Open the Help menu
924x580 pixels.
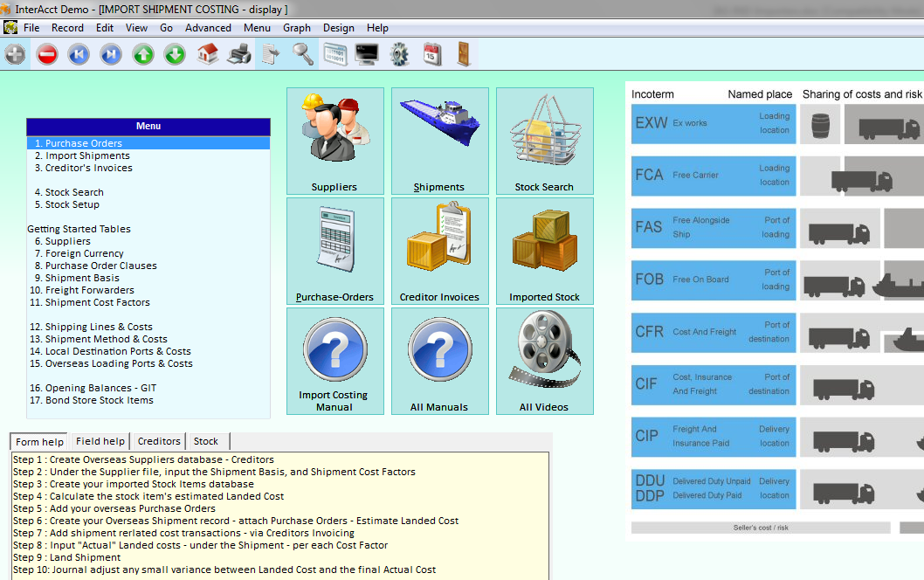click(377, 28)
